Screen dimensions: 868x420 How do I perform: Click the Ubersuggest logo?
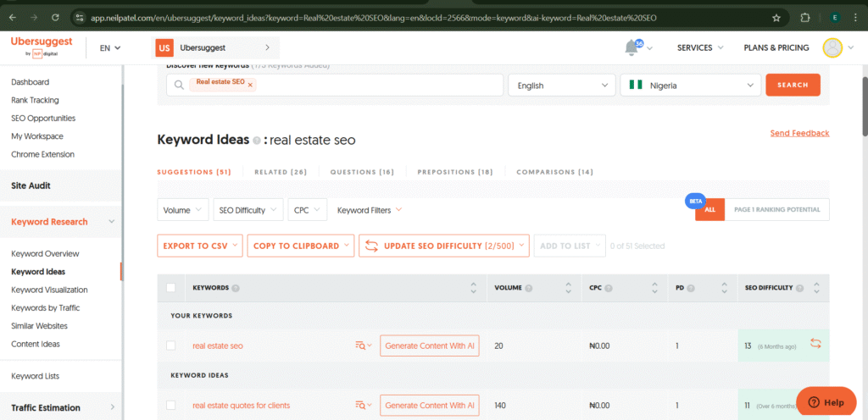[x=41, y=47]
